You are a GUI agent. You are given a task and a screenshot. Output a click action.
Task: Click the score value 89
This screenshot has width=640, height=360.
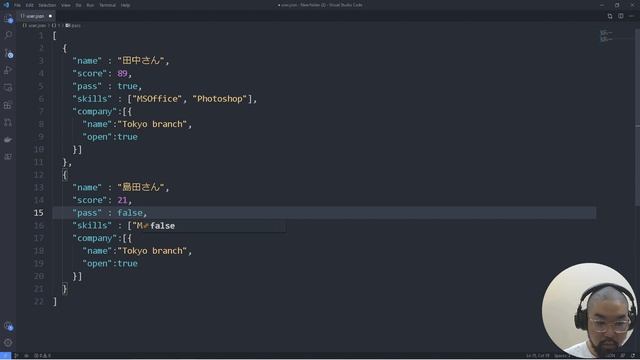point(122,73)
